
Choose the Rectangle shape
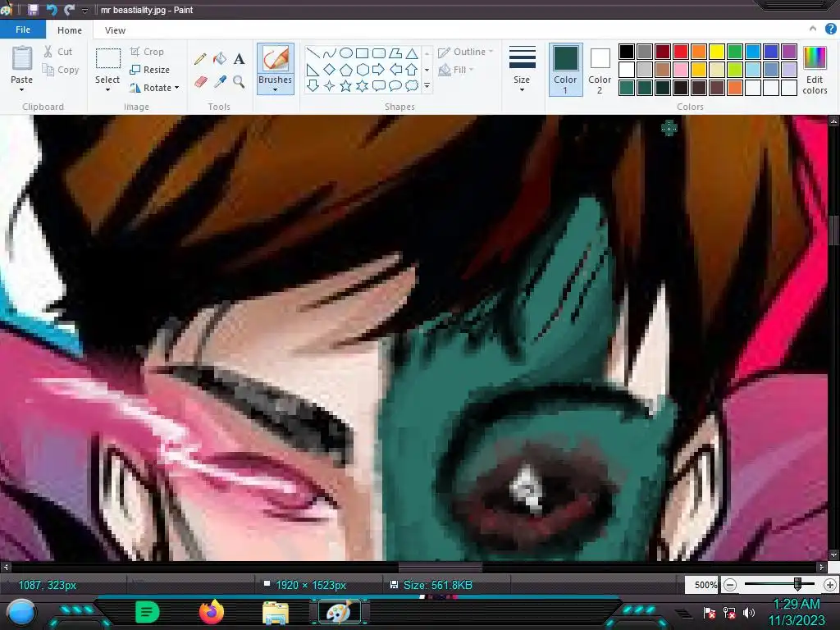(x=362, y=53)
